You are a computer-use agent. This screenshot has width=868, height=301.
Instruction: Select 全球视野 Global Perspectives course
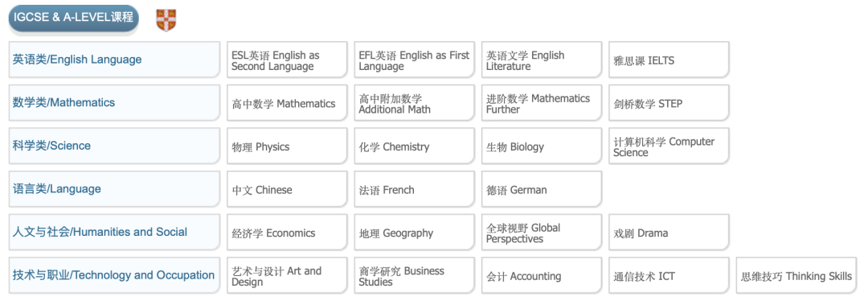[542, 233]
